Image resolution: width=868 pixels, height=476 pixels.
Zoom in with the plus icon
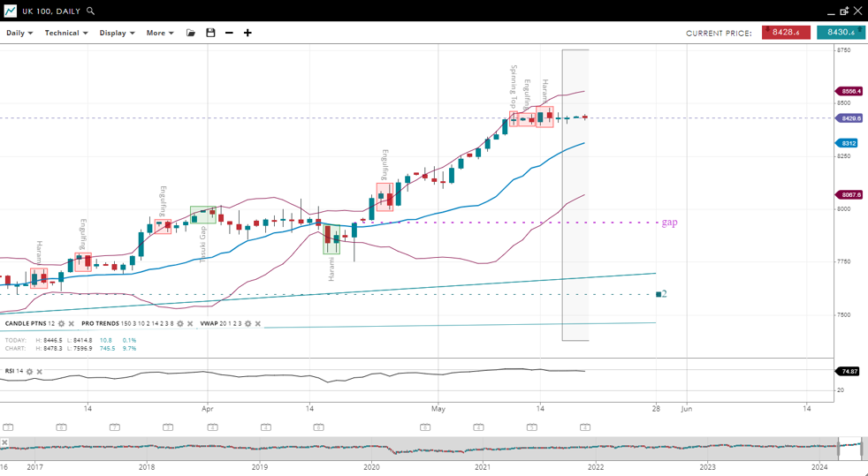tap(247, 33)
